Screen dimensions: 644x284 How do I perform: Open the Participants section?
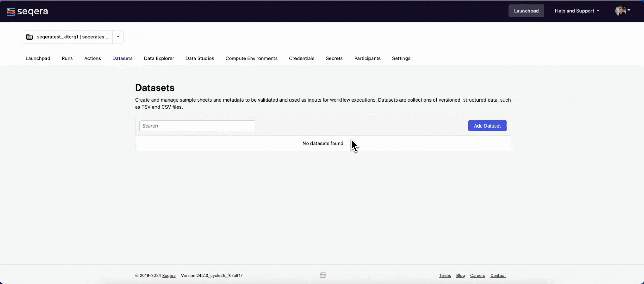pyautogui.click(x=367, y=58)
